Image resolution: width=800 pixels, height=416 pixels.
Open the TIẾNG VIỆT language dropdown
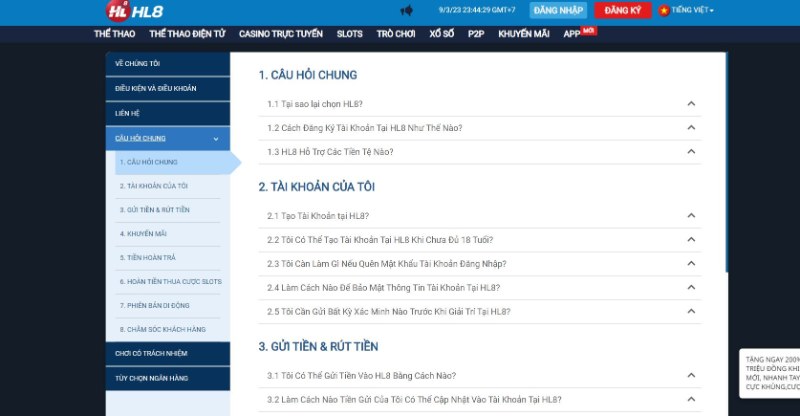click(x=692, y=10)
